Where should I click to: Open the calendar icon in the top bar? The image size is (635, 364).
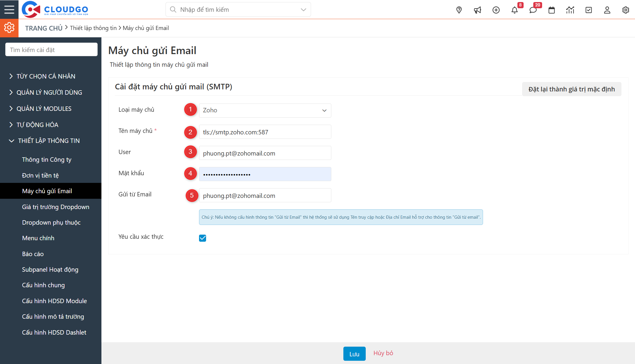[x=552, y=10]
